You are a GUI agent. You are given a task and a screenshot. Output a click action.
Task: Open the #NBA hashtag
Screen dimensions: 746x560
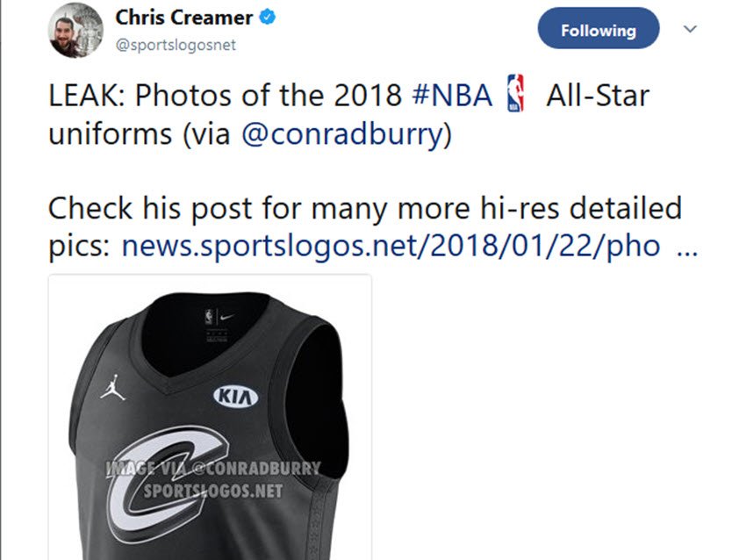(451, 96)
